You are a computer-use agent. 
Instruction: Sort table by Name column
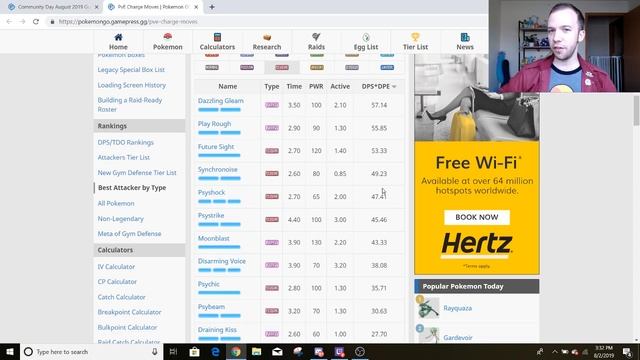click(x=227, y=86)
